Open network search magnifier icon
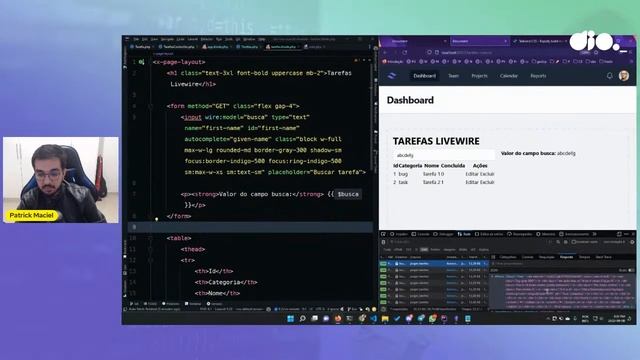 click(558, 242)
